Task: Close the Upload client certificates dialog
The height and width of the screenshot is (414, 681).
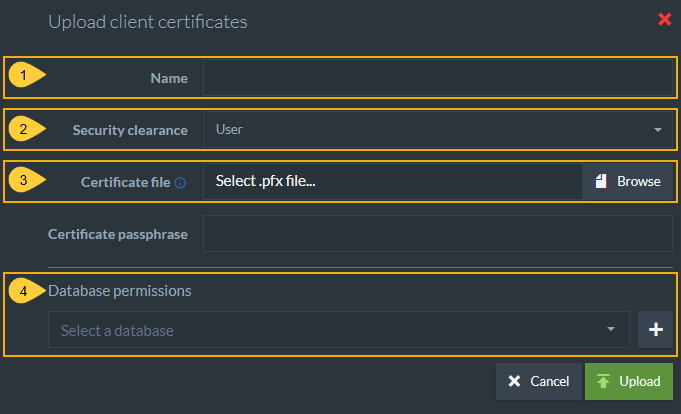Action: click(664, 20)
